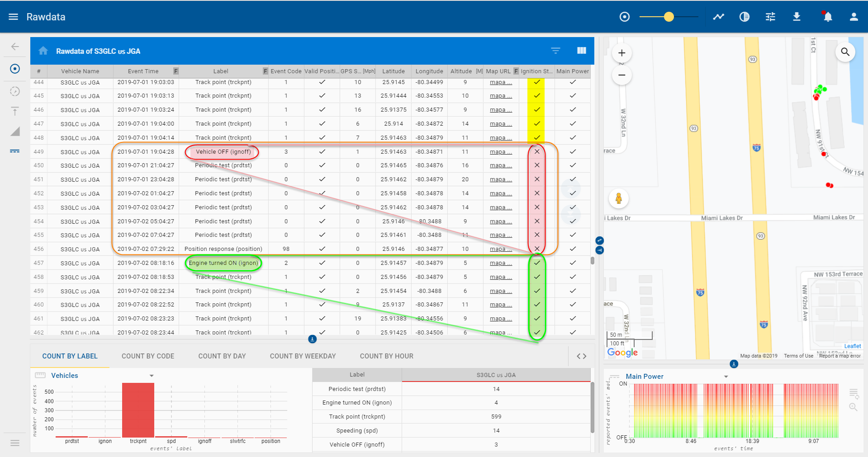Click the Street View pegman on map
This screenshot has height=457, width=868.
click(x=618, y=198)
